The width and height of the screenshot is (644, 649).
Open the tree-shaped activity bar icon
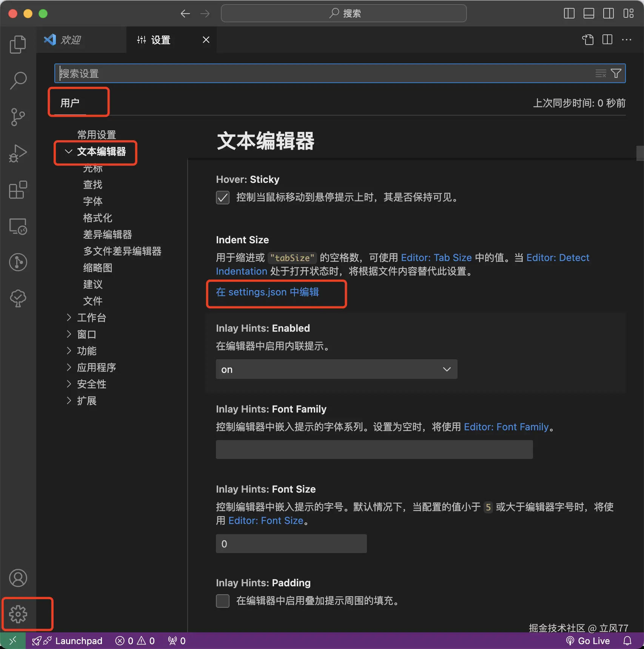click(18, 298)
